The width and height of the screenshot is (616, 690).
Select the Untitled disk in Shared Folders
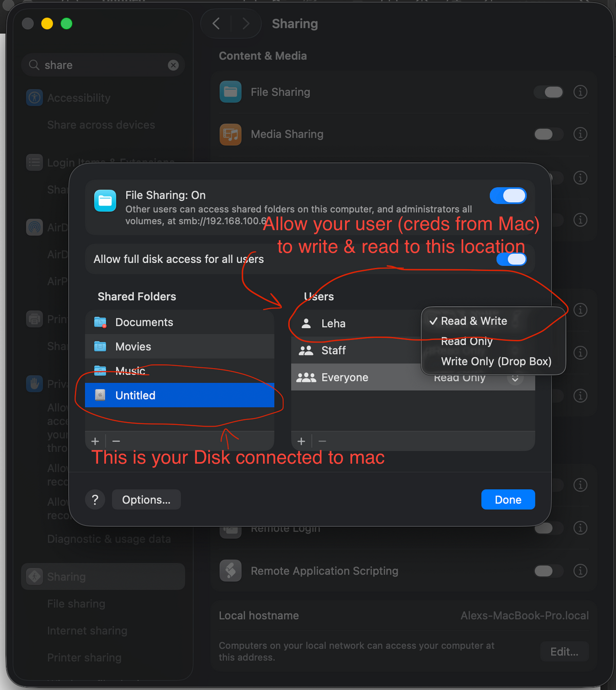tap(180, 395)
